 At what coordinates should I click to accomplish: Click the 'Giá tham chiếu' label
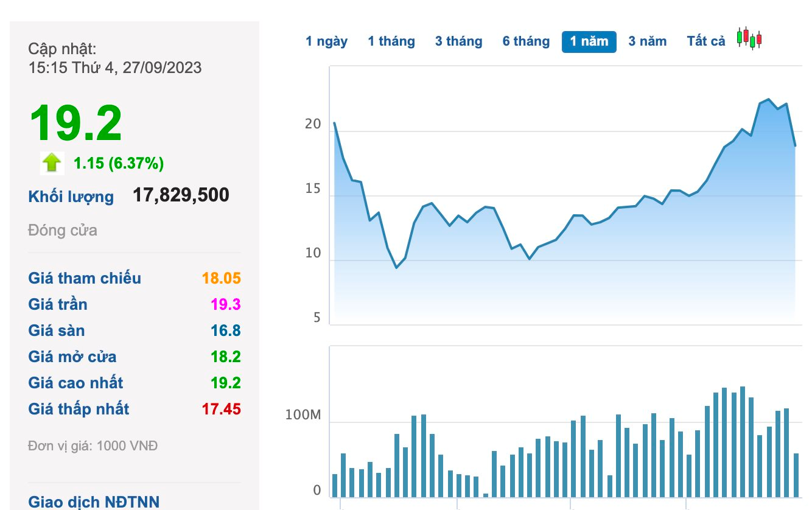[x=85, y=278]
